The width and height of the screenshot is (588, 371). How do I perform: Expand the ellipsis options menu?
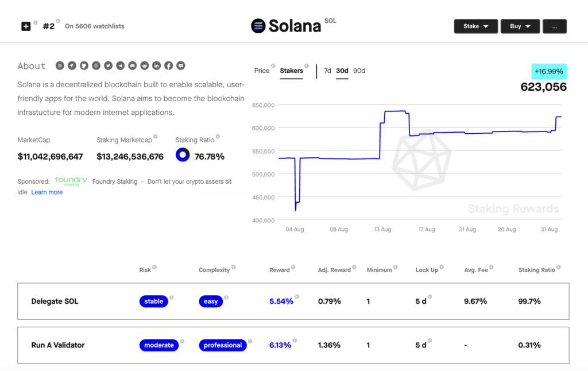tap(554, 26)
